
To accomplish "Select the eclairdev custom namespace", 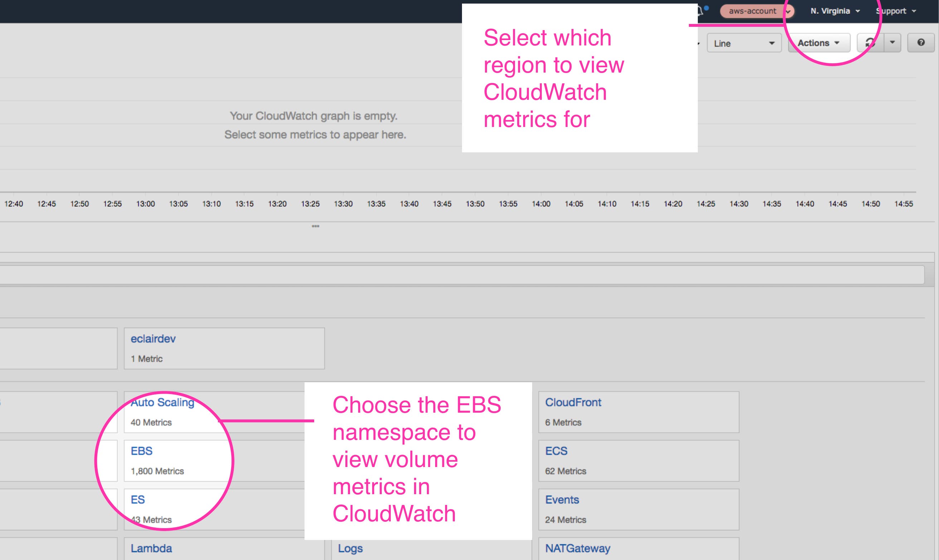I will 152,339.
